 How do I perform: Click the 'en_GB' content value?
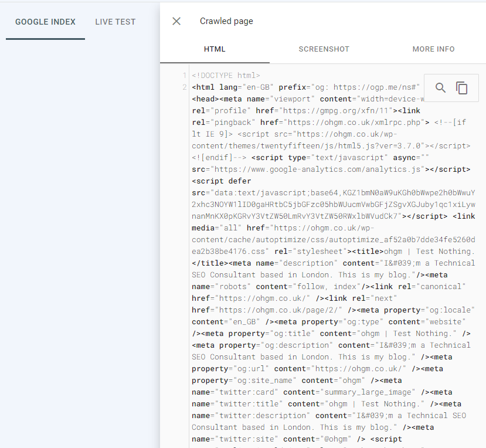(x=244, y=322)
